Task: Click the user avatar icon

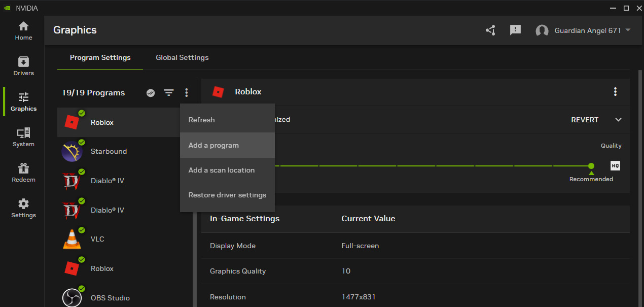Action: click(x=542, y=30)
